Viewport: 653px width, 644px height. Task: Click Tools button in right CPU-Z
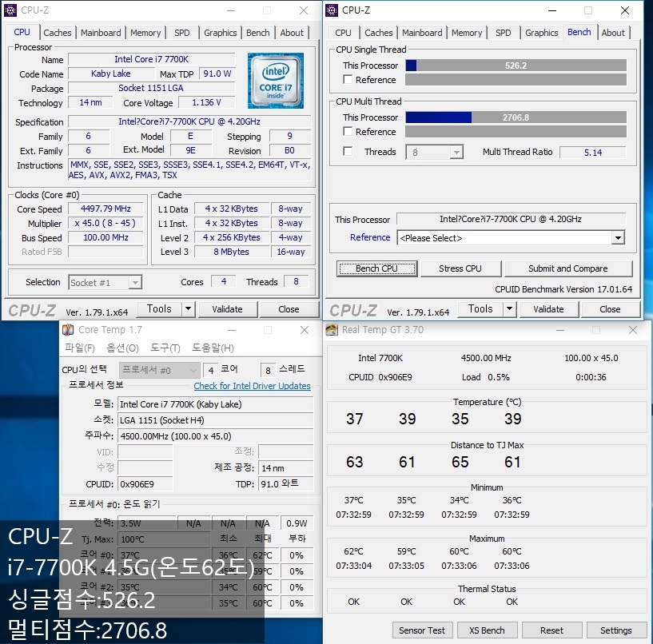(480, 309)
